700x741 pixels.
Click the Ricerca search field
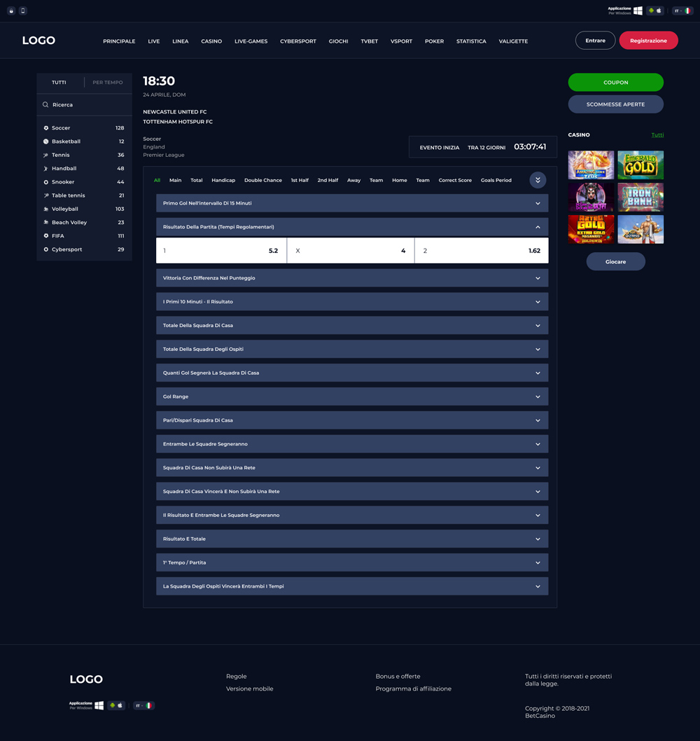coord(84,105)
